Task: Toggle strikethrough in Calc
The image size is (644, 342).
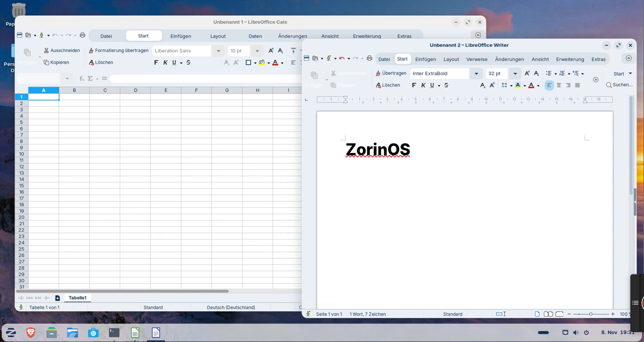Action: point(188,63)
